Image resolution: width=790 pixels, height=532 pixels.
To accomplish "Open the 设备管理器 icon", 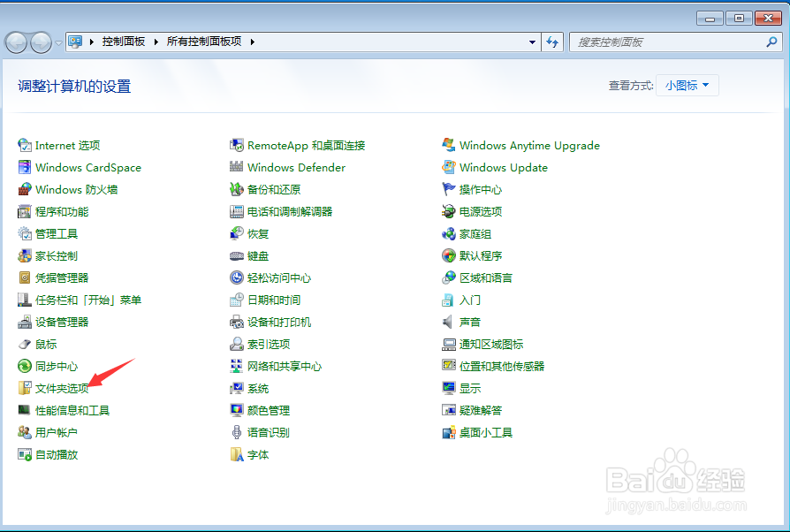I will (24, 322).
